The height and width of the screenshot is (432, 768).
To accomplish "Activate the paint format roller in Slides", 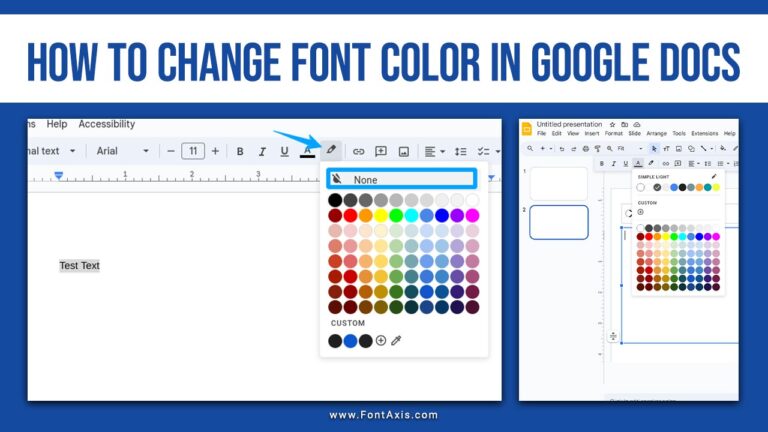I will (598, 148).
